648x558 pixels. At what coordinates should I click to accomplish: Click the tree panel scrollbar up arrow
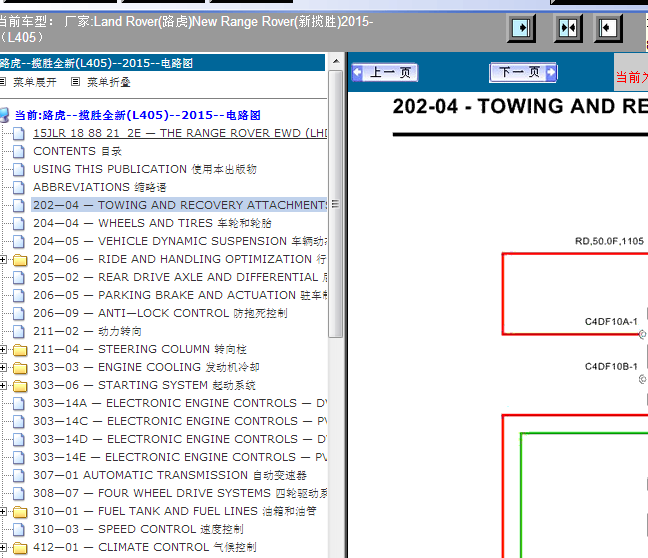point(336,61)
